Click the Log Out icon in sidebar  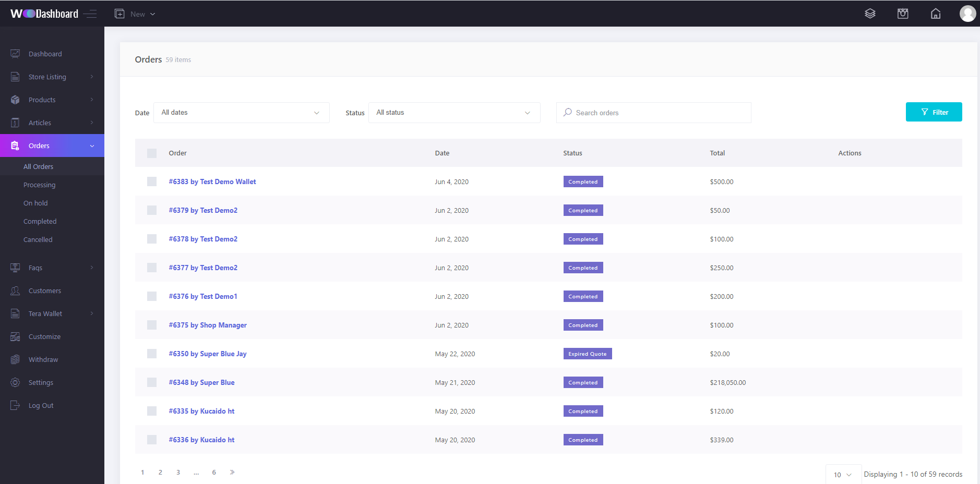tap(15, 405)
